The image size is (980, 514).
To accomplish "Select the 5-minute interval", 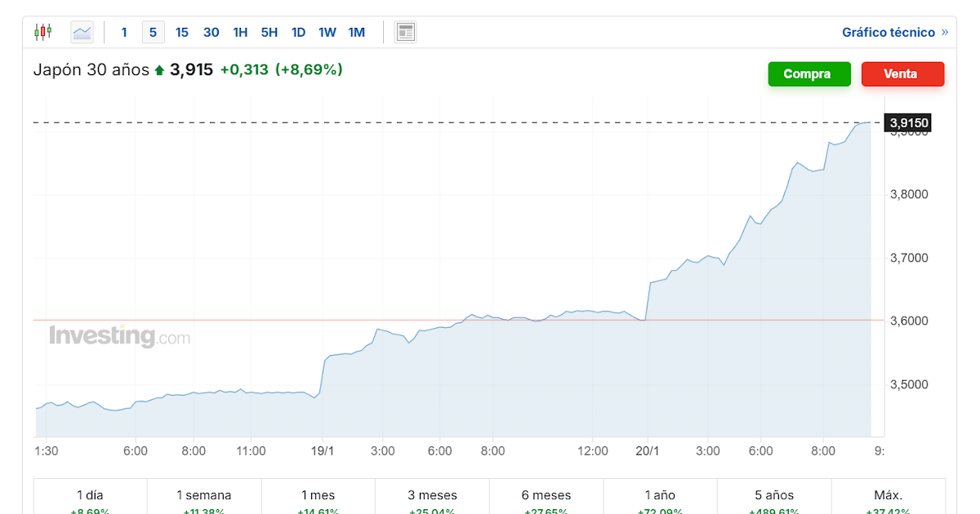I will click(153, 33).
